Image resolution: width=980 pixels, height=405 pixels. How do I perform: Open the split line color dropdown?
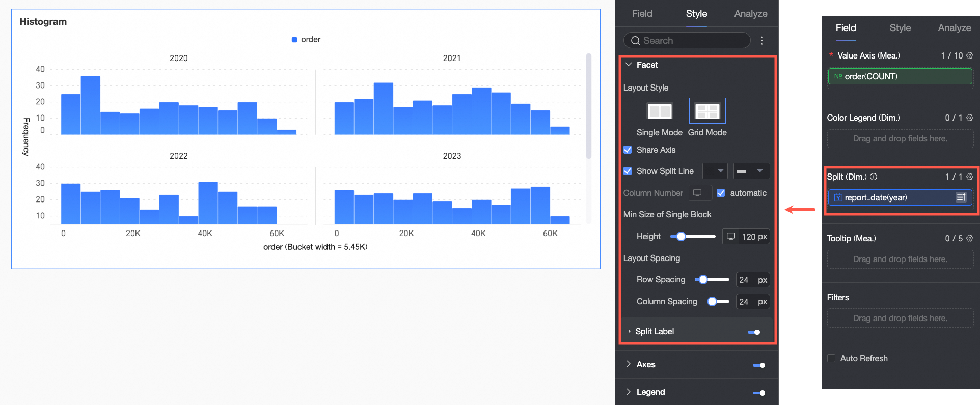(715, 171)
